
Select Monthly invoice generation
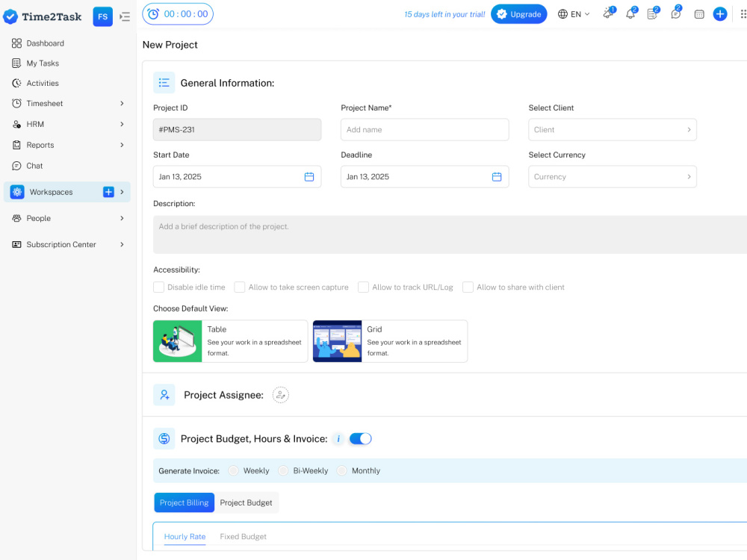click(x=341, y=470)
